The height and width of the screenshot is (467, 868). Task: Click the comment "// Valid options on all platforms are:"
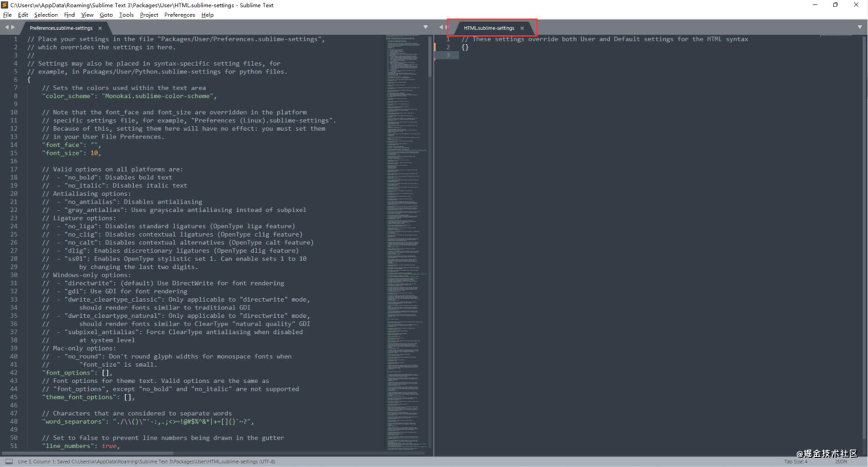tap(112, 169)
